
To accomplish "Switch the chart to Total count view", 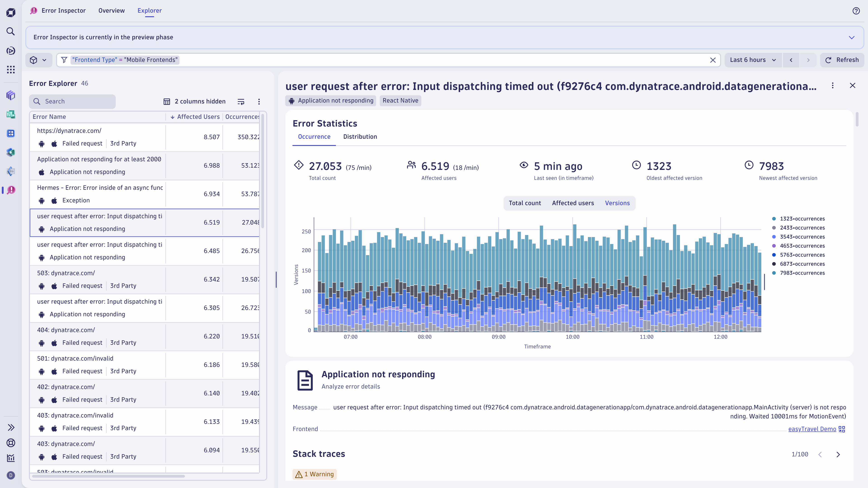I will [x=525, y=203].
